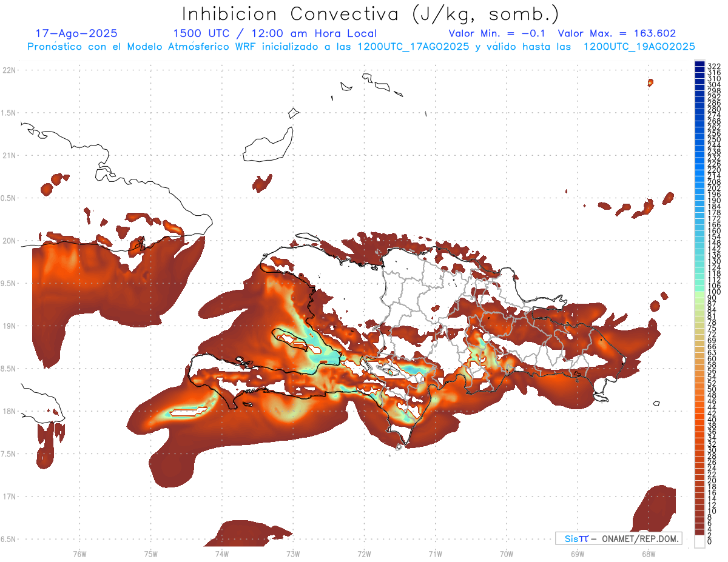
Task: Click the "17N" latitude label
Action: [x=8, y=496]
